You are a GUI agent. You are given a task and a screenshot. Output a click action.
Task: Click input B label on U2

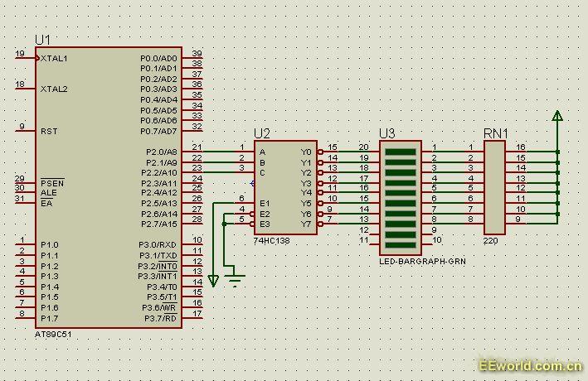[x=263, y=163]
